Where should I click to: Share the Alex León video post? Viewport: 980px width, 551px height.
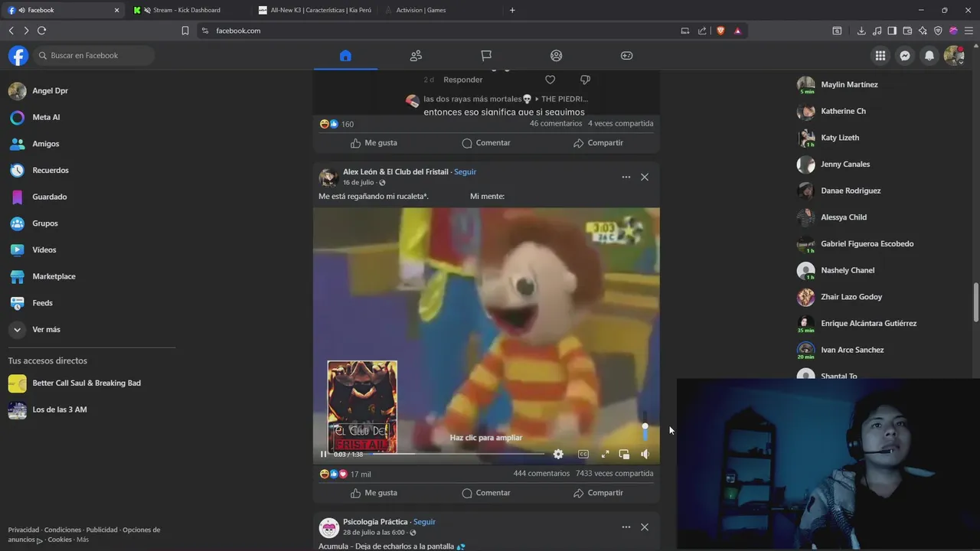pyautogui.click(x=598, y=493)
